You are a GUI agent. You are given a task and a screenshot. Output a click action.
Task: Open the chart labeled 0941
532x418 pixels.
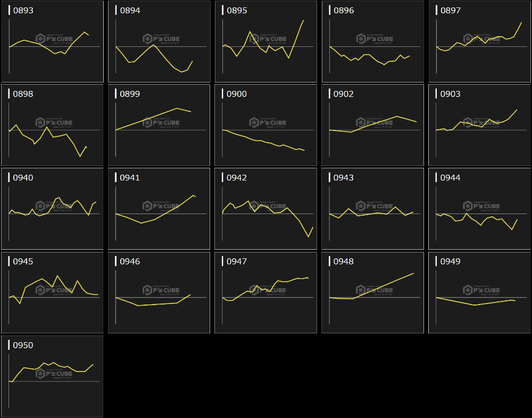(x=159, y=209)
